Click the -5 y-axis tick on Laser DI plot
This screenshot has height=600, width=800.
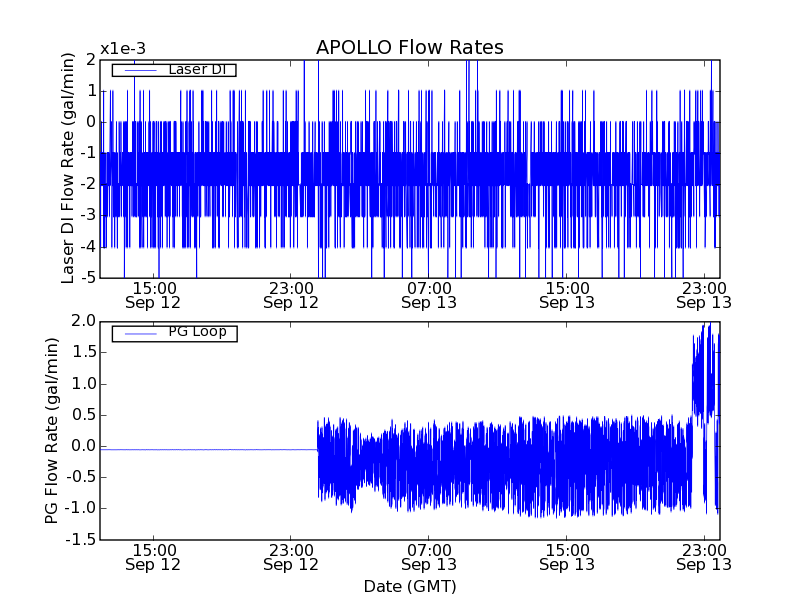tap(87, 277)
